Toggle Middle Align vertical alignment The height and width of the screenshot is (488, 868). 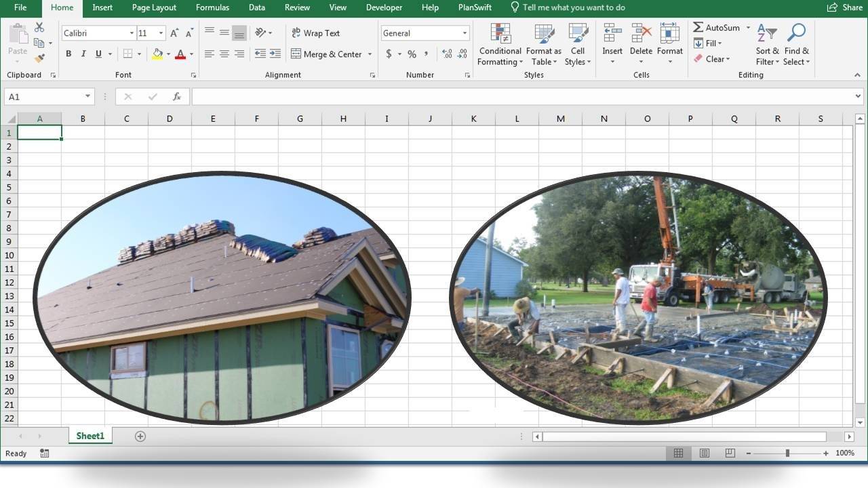(224, 30)
